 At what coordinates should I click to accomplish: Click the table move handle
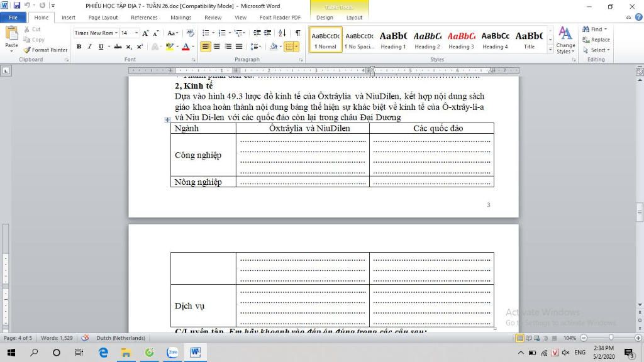pyautogui.click(x=167, y=120)
